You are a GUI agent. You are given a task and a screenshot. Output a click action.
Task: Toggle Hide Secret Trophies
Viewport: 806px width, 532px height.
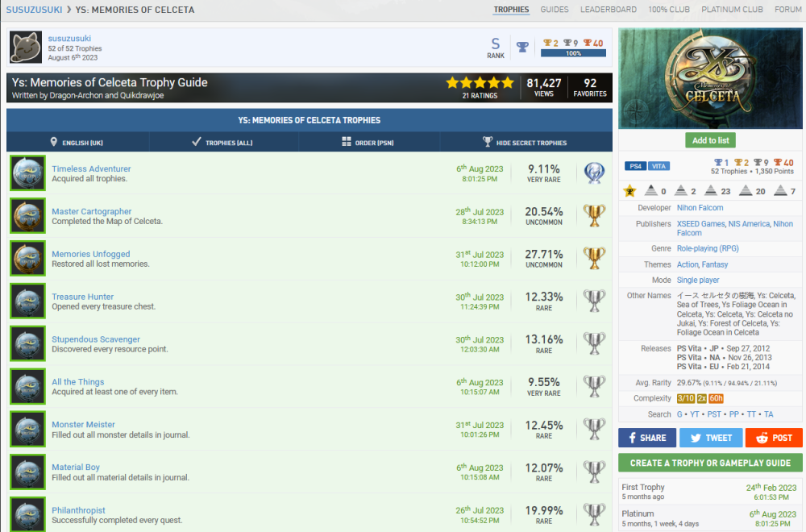(x=524, y=143)
